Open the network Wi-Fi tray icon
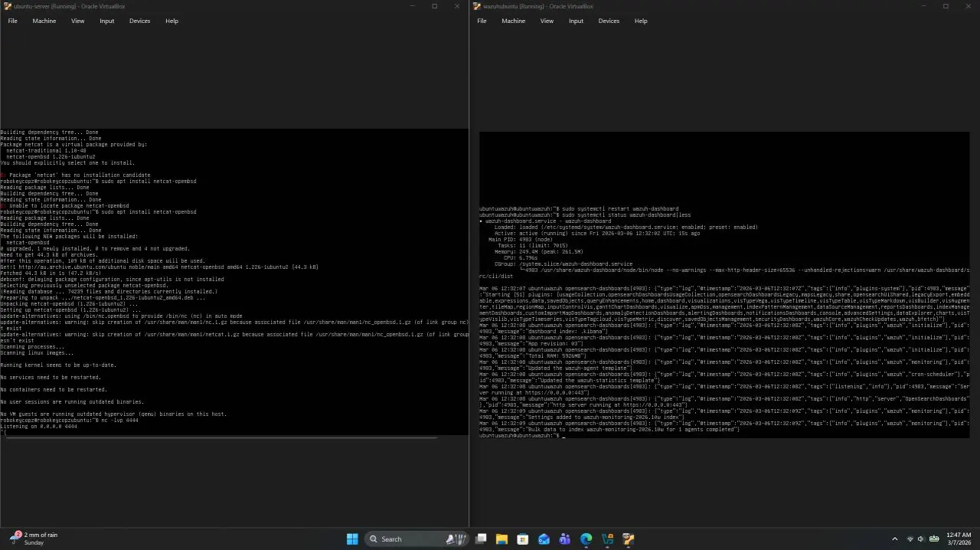 910,539
